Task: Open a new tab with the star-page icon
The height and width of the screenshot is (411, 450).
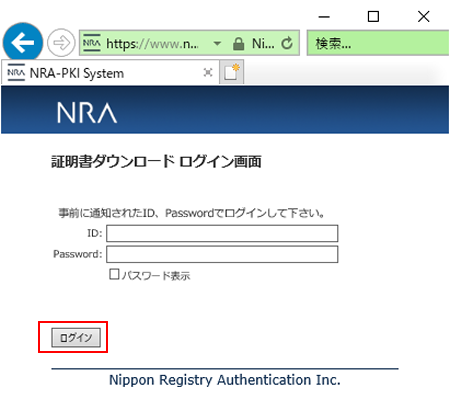Action: [x=232, y=72]
